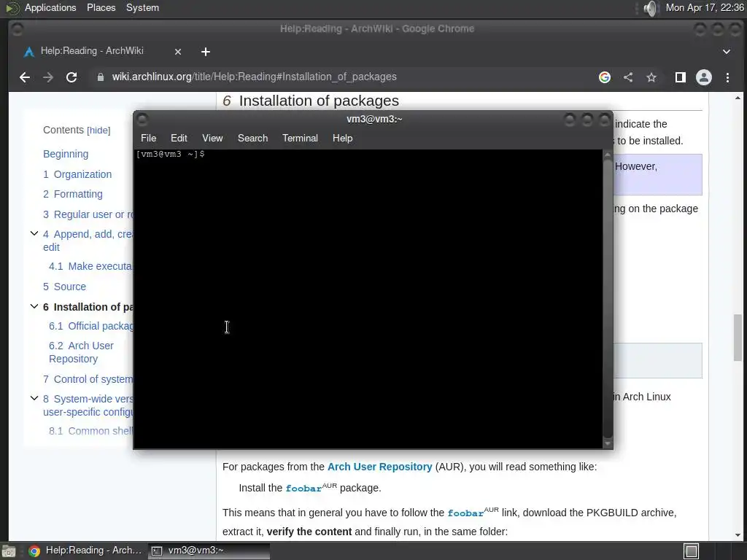Screen dimensions: 747x560
Task: Click the Chrome window menu button at title-bar left
Action: 17,29
